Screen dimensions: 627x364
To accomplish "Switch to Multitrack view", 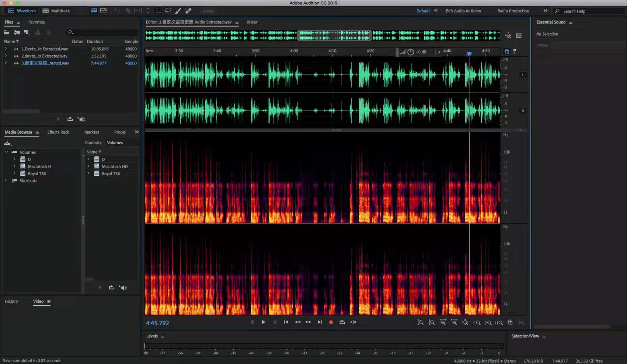I will 56,11.
